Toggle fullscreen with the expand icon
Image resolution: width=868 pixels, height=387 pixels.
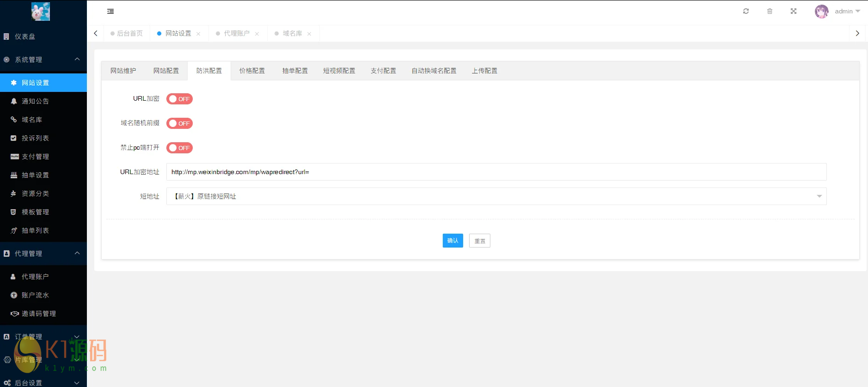click(x=794, y=11)
